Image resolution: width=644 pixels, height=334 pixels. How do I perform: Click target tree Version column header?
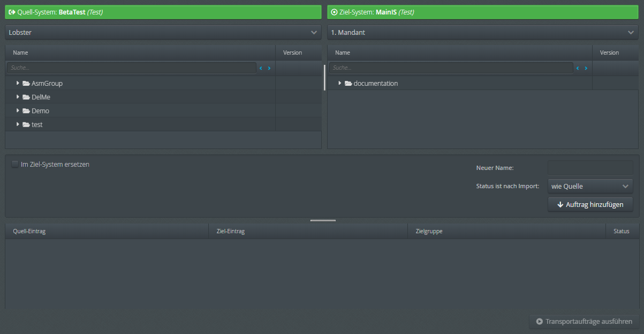[615, 53]
